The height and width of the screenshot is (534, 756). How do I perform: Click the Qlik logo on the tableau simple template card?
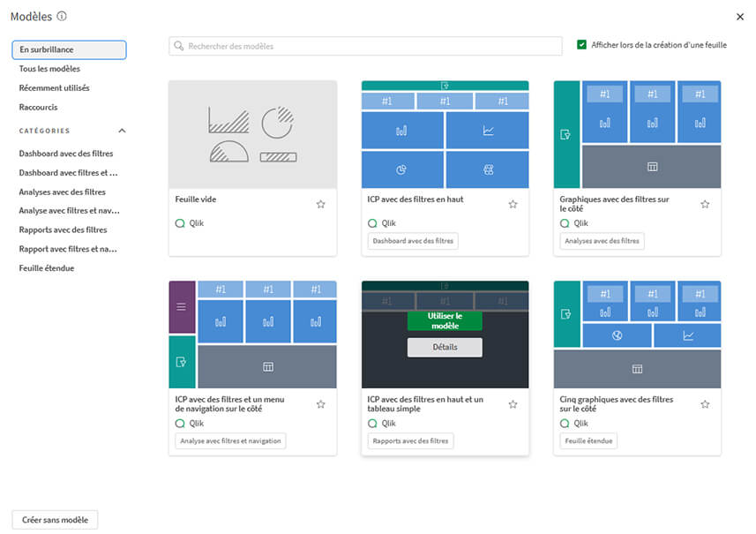pyautogui.click(x=371, y=423)
